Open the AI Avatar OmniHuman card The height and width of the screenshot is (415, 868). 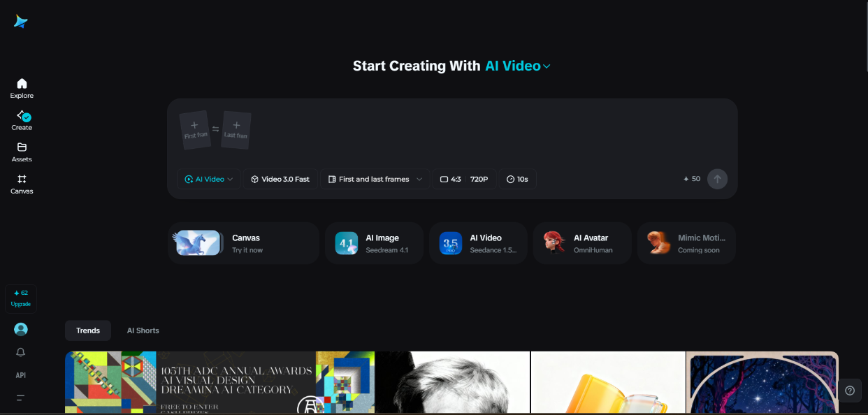click(582, 243)
